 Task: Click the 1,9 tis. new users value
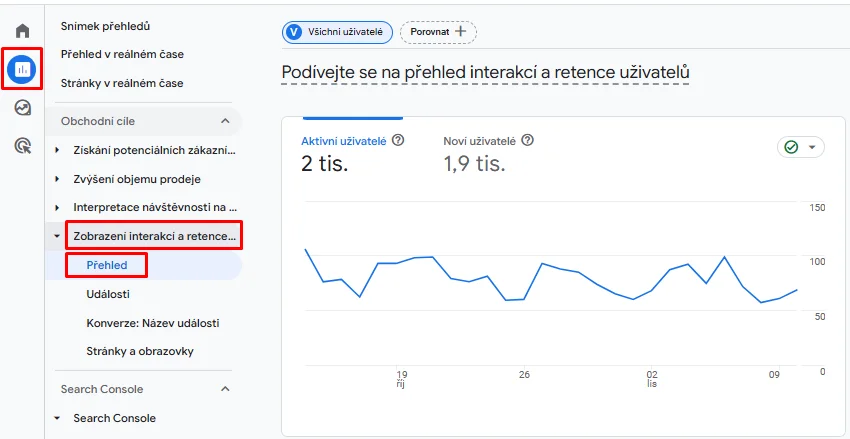474,163
